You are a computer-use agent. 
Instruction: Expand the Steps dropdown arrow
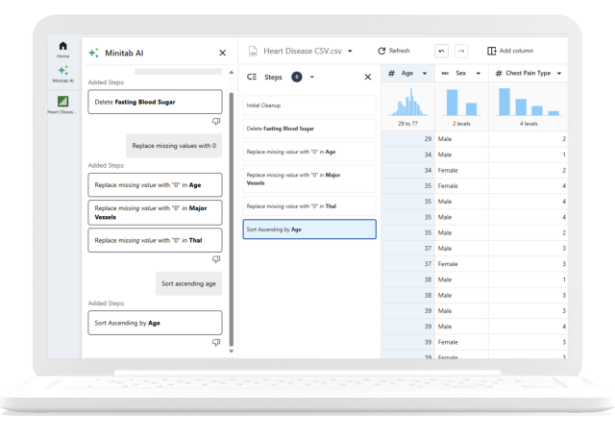(x=312, y=77)
